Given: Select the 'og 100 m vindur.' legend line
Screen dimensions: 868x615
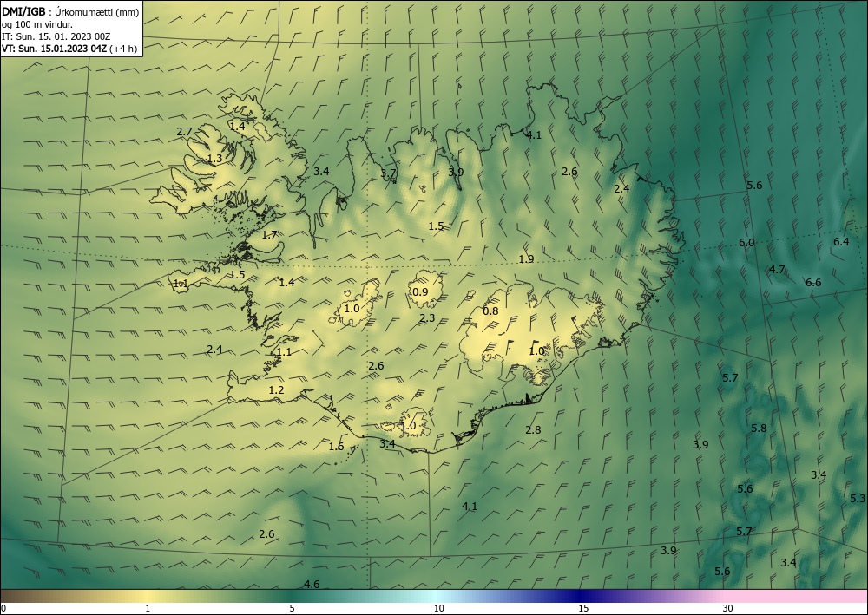Looking at the screenshot, I should point(37,23).
